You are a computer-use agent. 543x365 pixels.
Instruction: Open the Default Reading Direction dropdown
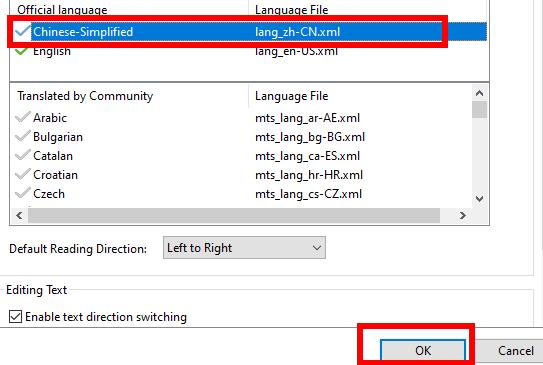click(x=244, y=248)
